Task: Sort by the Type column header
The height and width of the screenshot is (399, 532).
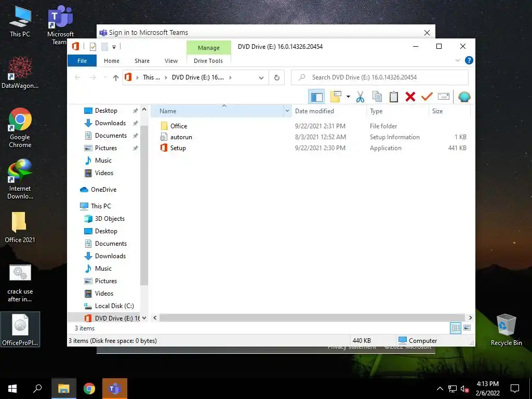Action: tap(397, 111)
